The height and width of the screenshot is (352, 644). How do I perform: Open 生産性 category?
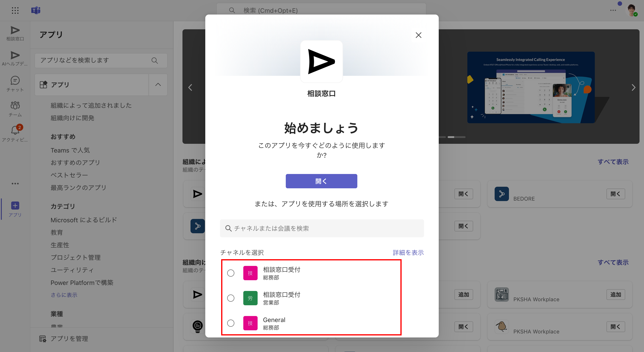coord(60,245)
